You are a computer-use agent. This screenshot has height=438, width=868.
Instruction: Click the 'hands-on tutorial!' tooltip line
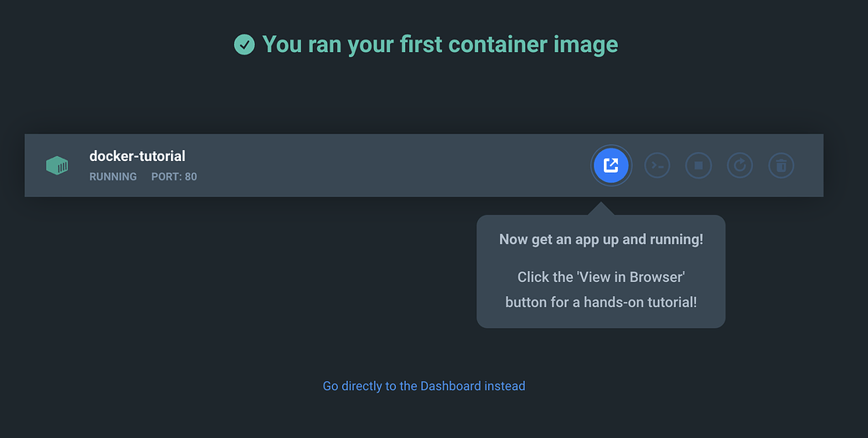tap(600, 302)
